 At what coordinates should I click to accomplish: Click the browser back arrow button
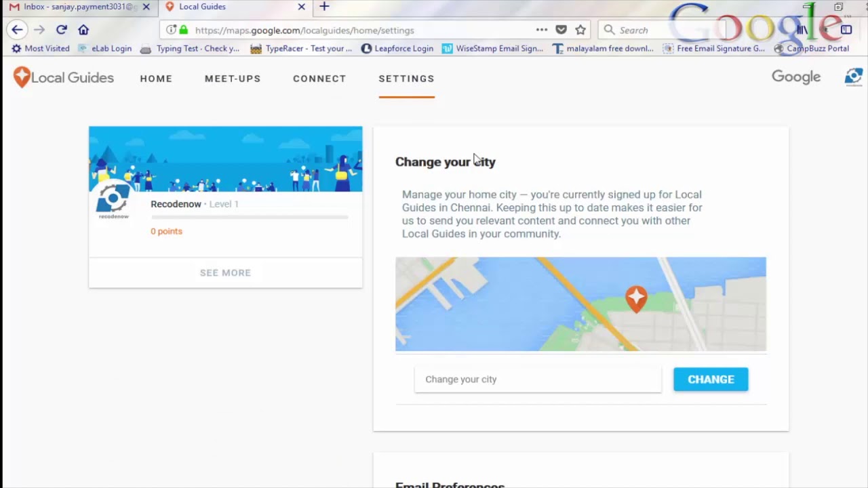(17, 30)
